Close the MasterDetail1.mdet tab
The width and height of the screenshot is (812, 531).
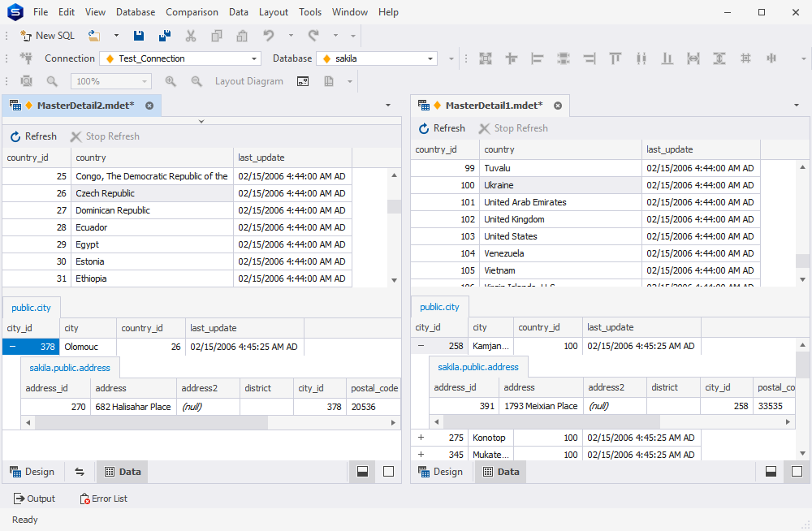tap(558, 106)
